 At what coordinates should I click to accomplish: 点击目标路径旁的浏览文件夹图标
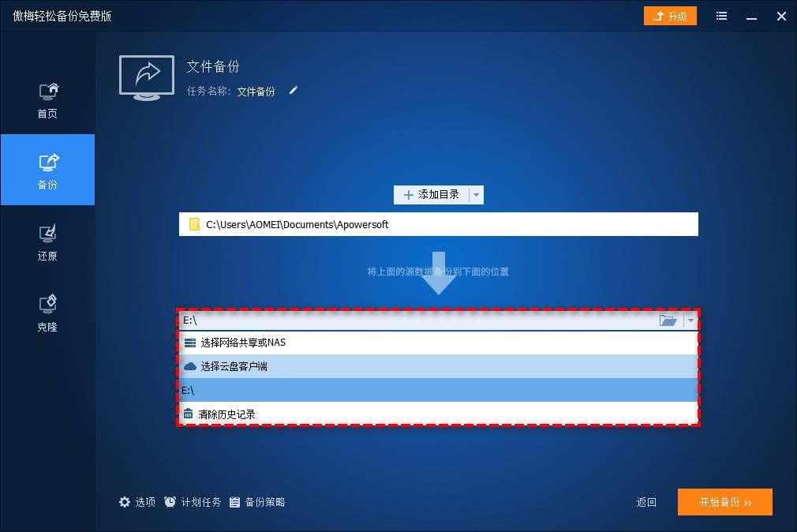coord(668,320)
